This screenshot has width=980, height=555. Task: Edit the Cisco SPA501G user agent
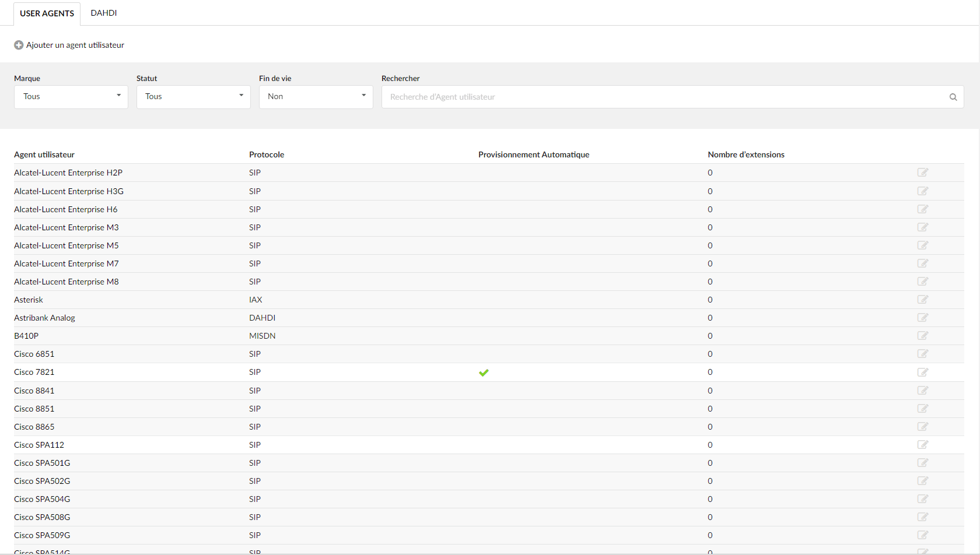pyautogui.click(x=923, y=463)
